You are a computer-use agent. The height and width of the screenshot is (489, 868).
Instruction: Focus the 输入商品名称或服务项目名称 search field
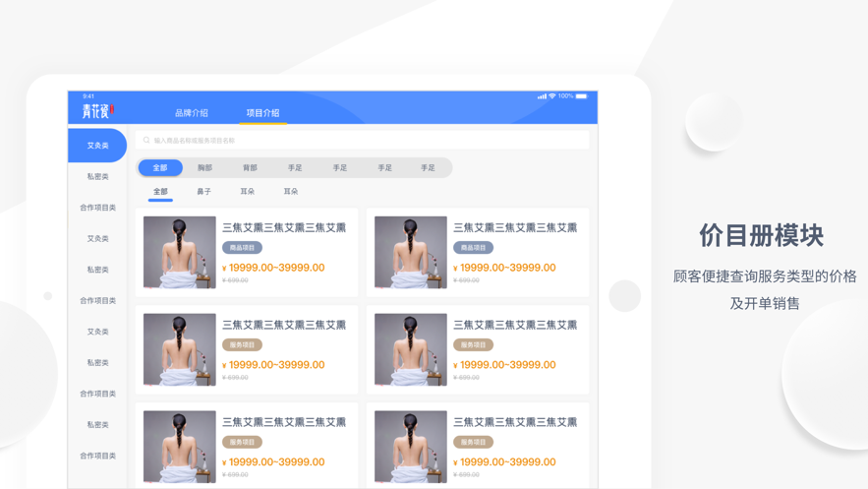click(362, 140)
